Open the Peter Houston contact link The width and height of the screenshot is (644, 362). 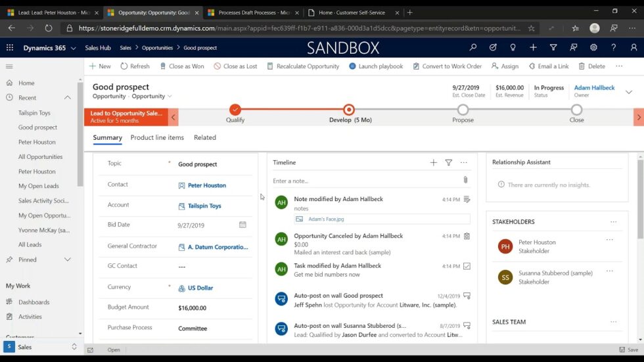click(x=206, y=185)
